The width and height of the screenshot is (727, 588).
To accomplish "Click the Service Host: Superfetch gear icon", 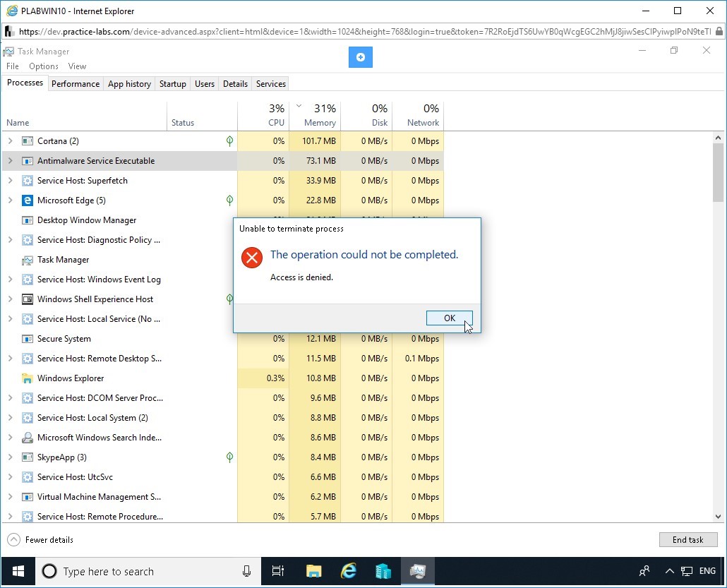I will (28, 181).
